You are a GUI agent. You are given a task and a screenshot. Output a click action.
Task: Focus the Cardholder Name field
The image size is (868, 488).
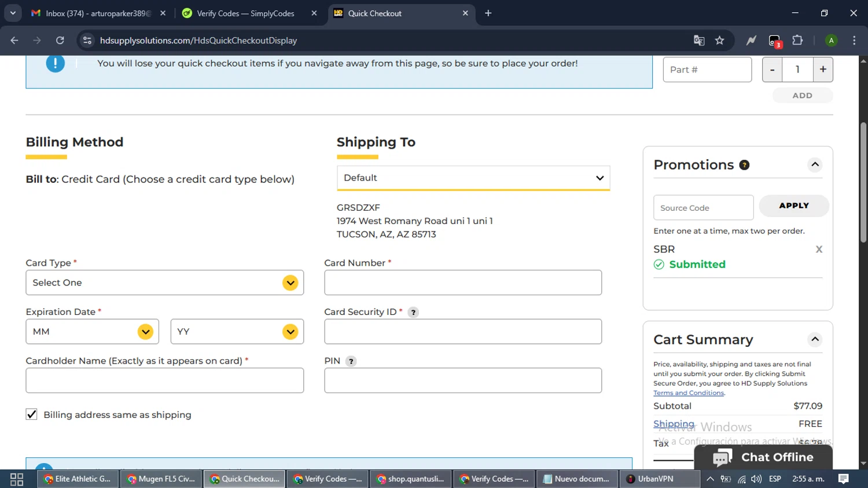click(x=164, y=380)
